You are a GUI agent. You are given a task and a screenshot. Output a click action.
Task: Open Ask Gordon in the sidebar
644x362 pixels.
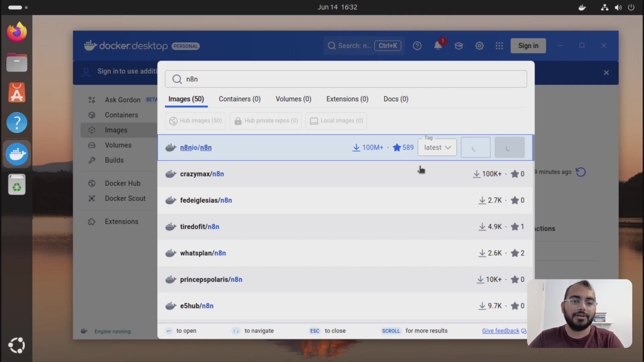point(122,100)
